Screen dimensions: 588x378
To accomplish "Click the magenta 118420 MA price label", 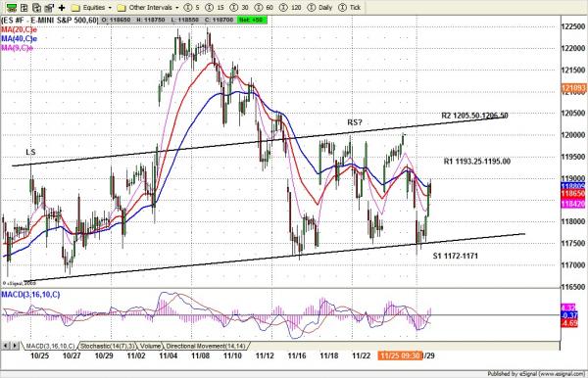I will (573, 204).
